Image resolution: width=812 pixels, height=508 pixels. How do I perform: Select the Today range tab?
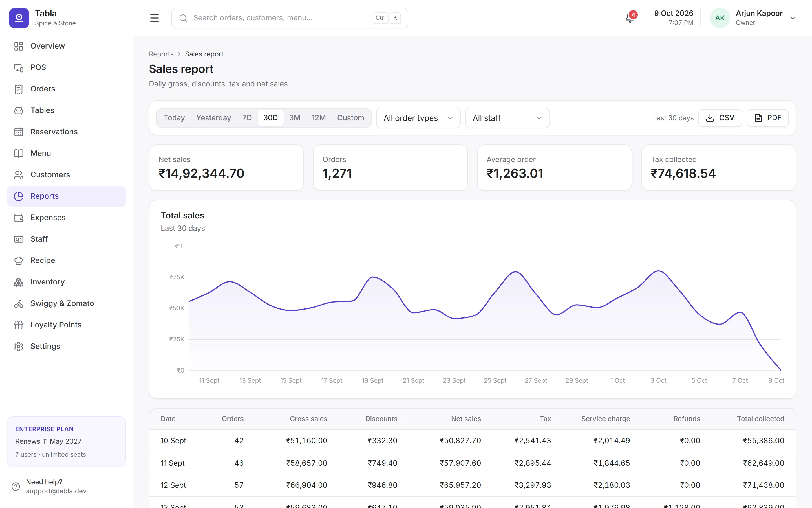coord(174,118)
